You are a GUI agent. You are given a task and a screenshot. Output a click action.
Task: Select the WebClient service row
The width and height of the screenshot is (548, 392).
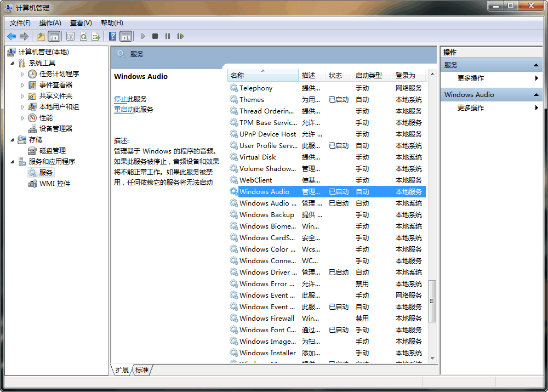[x=327, y=180]
